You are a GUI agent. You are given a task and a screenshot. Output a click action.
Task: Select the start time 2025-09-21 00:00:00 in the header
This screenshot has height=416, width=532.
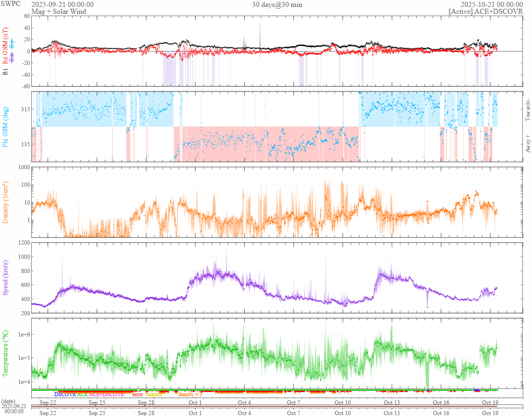[x=62, y=5]
